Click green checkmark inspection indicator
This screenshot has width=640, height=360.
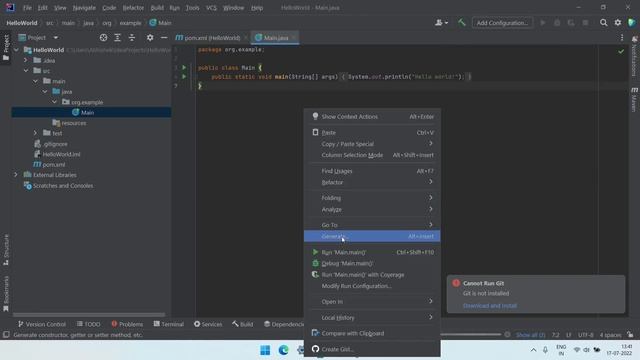point(621,51)
